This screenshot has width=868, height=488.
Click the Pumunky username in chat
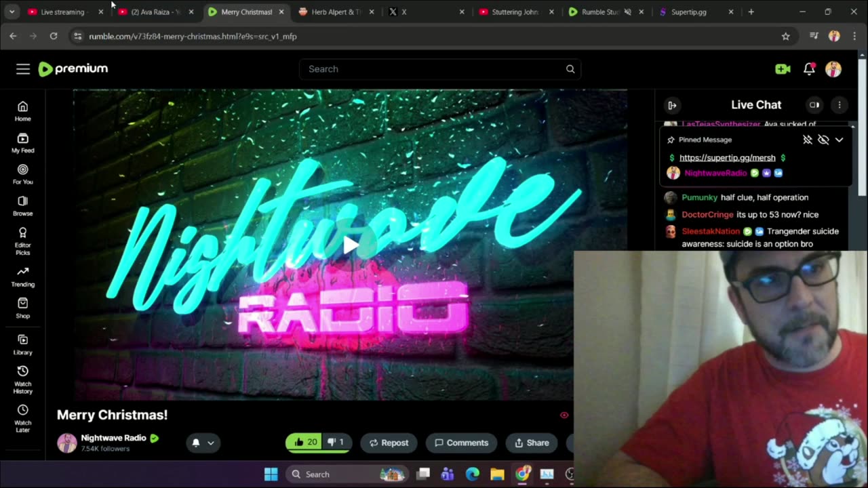[700, 198]
